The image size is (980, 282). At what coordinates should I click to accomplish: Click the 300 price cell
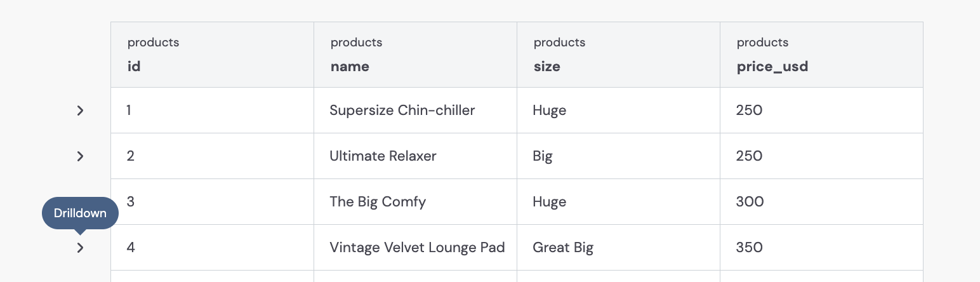821,202
